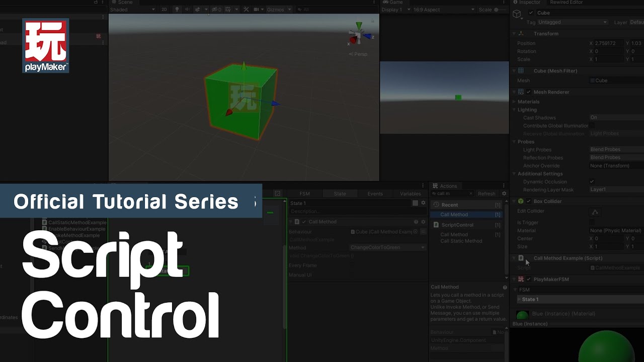Open the Shaded draw mode dropdown
The image size is (644, 362).
coord(132,10)
